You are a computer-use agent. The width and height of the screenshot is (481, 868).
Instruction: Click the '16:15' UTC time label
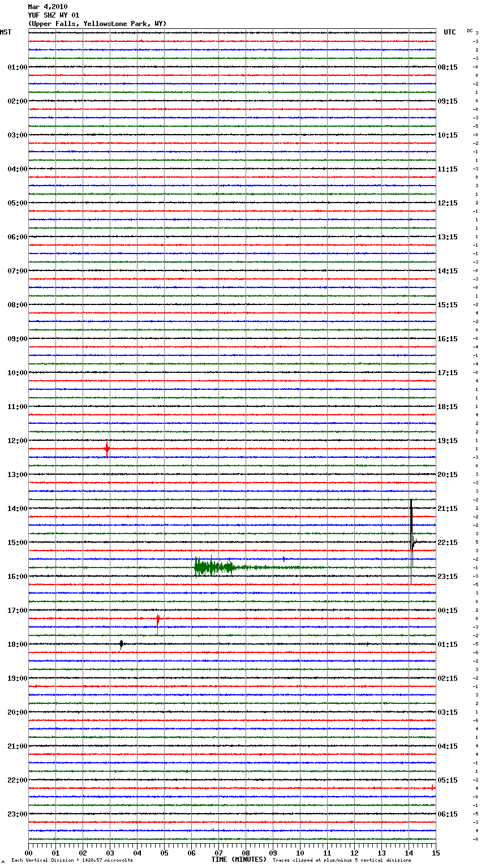[448, 339]
